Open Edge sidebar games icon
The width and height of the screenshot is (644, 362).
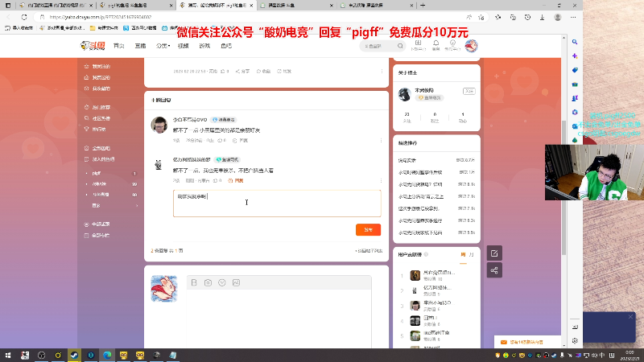coord(575,98)
